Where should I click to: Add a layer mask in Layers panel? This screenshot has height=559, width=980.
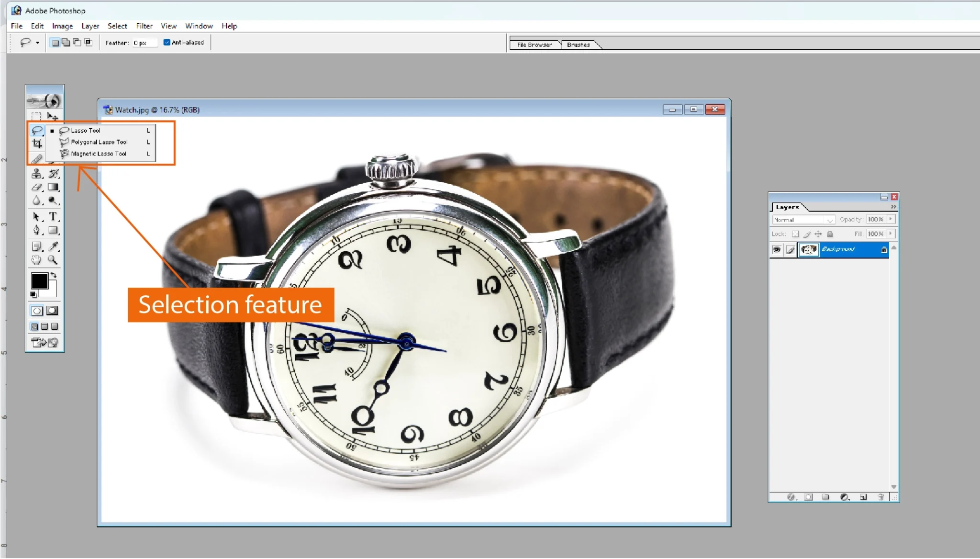pyautogui.click(x=809, y=497)
